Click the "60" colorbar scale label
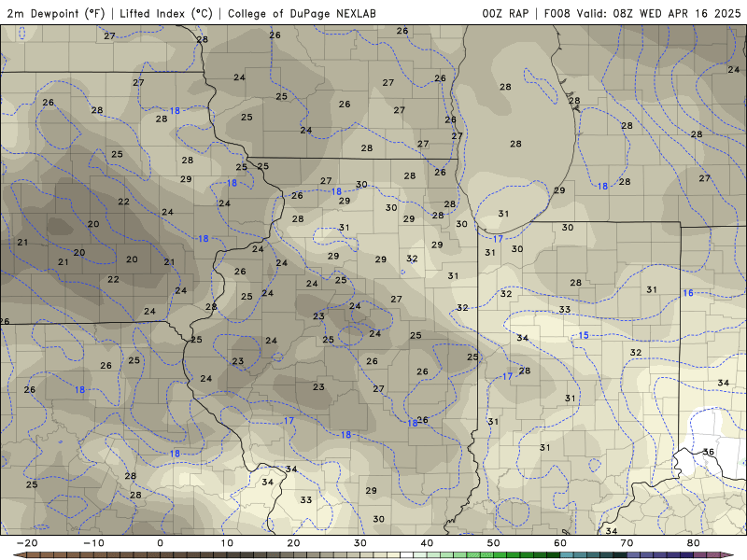The image size is (747, 560). (560, 543)
